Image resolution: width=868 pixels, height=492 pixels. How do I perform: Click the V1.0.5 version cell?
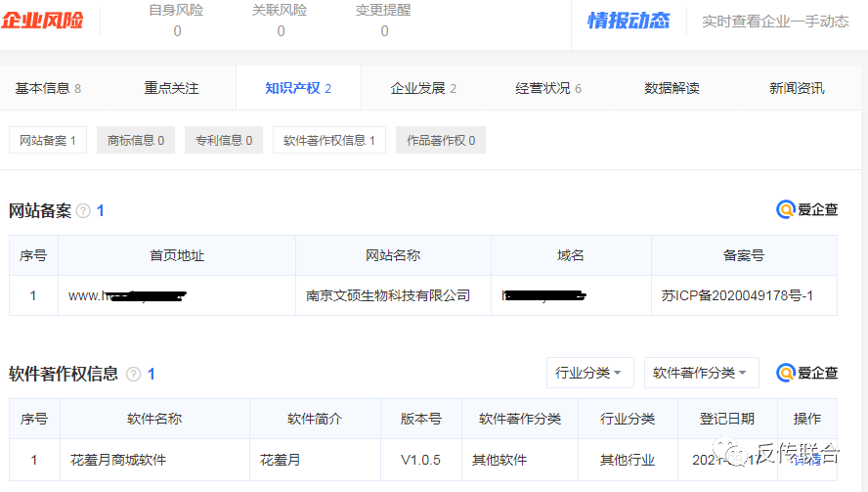420,460
